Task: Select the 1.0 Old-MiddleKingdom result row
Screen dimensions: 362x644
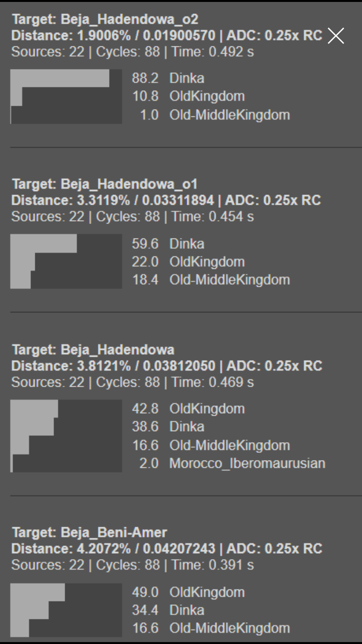Action: [211, 115]
